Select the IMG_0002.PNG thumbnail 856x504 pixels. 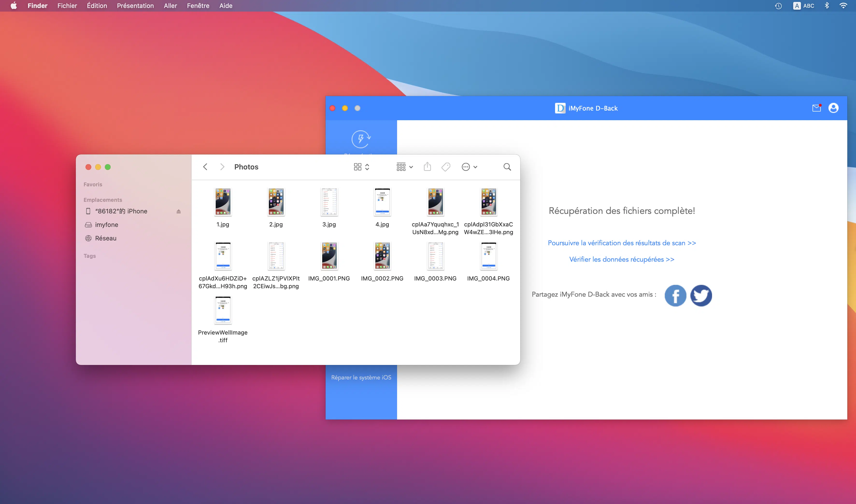382,256
